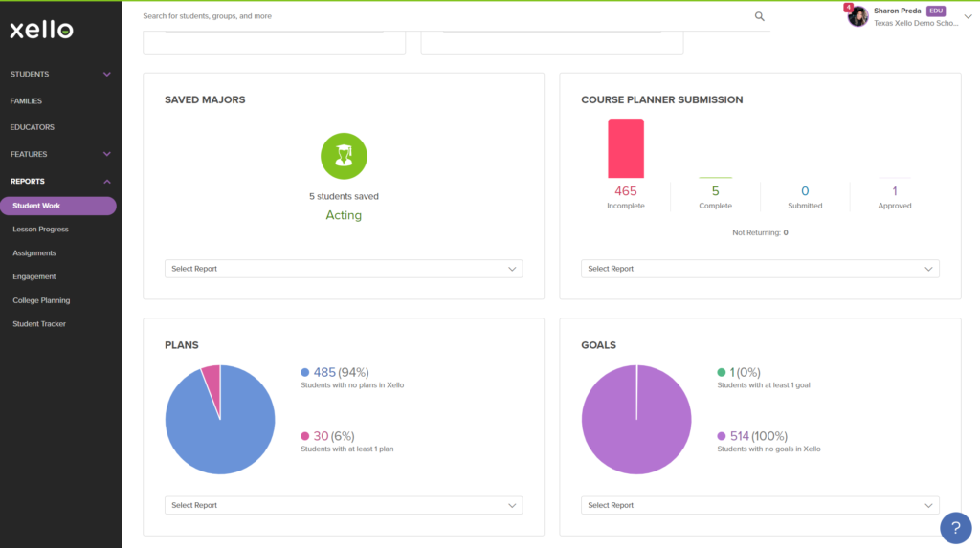Click the EDU badge next to user name
Screen dimensions: 980x548
(x=936, y=11)
